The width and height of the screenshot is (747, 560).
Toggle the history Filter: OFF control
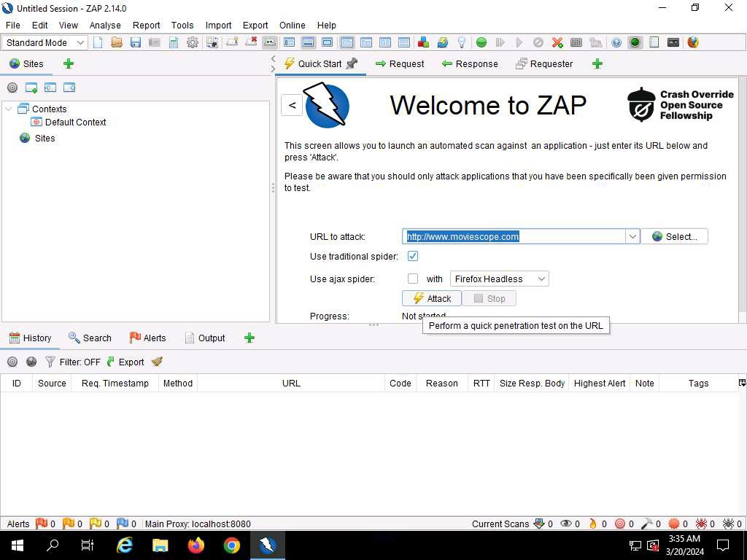tap(73, 362)
